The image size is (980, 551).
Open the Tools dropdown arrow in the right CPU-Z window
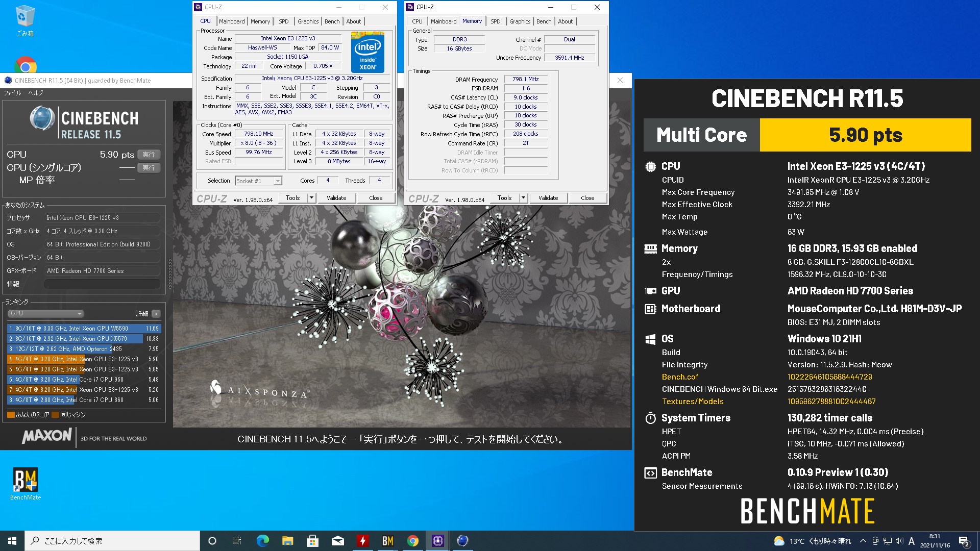click(523, 198)
